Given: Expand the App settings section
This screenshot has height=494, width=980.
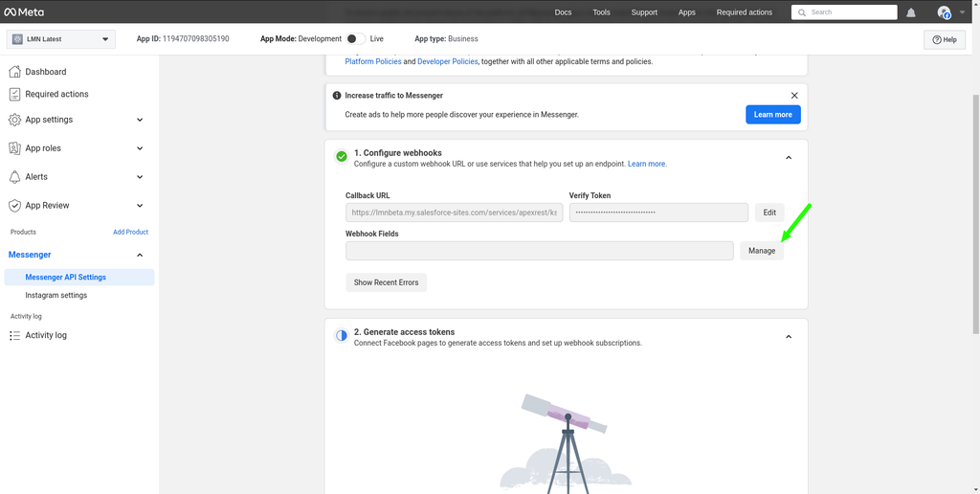Looking at the screenshot, I should [140, 120].
